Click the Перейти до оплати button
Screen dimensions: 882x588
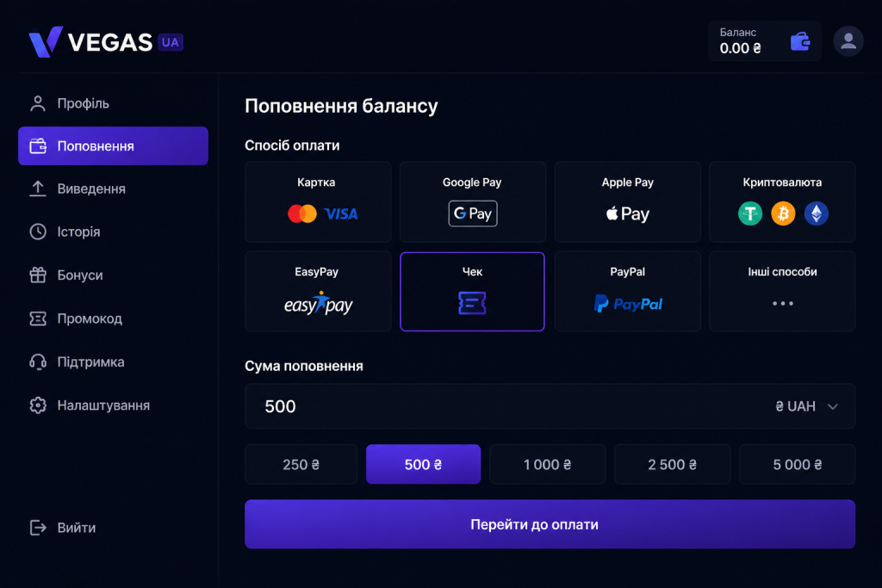(550, 524)
